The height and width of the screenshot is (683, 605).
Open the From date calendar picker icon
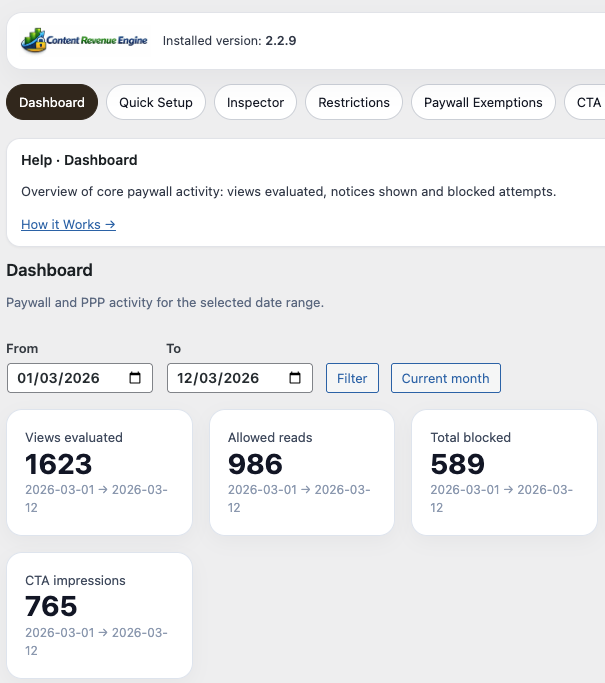tap(135, 378)
